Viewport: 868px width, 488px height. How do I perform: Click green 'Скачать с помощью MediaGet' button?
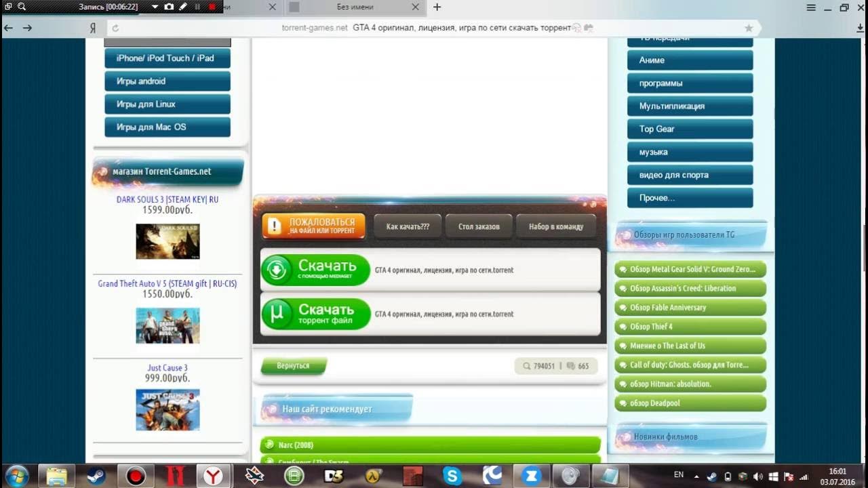[x=316, y=270]
